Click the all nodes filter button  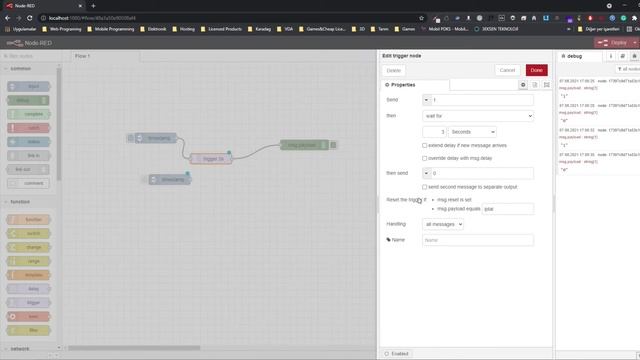point(628,69)
